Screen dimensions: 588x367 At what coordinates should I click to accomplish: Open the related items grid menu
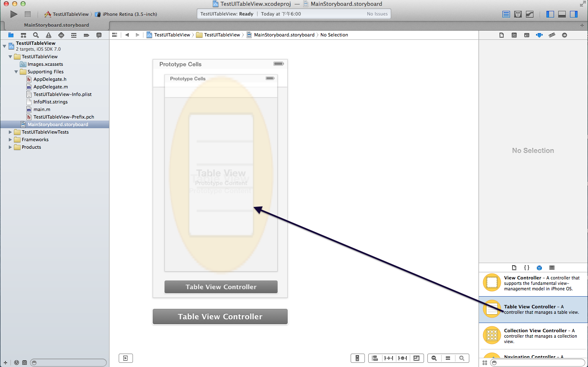[x=114, y=35]
